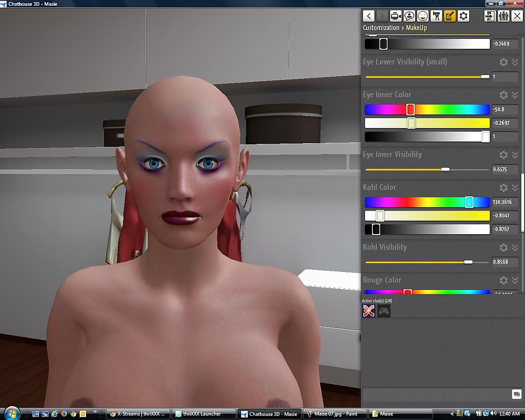Click the chat message input field
Image resolution: width=525 pixels, height=420 pixels.
point(436,394)
